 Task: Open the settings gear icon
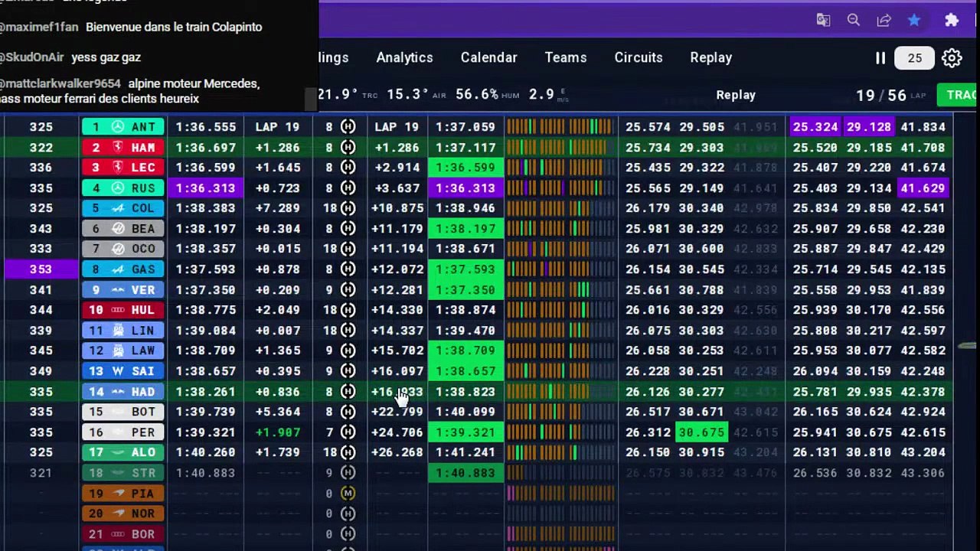click(952, 58)
